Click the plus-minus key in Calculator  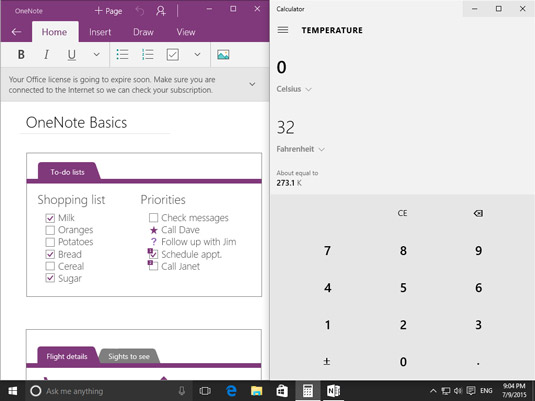pyautogui.click(x=327, y=361)
